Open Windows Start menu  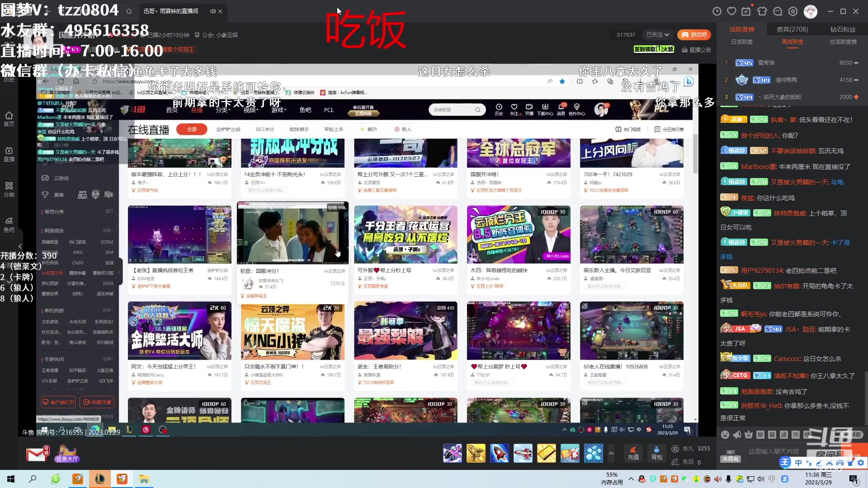pyautogui.click(x=11, y=479)
